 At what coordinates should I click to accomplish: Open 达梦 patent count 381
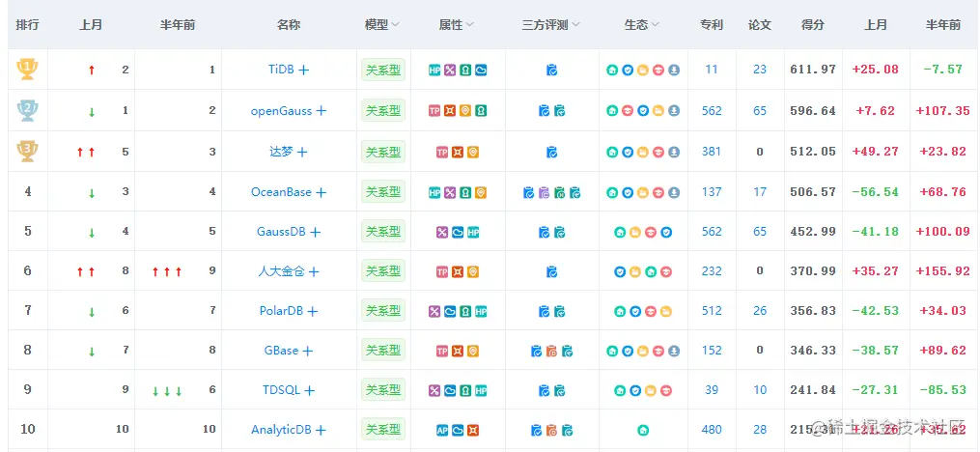coord(712,152)
